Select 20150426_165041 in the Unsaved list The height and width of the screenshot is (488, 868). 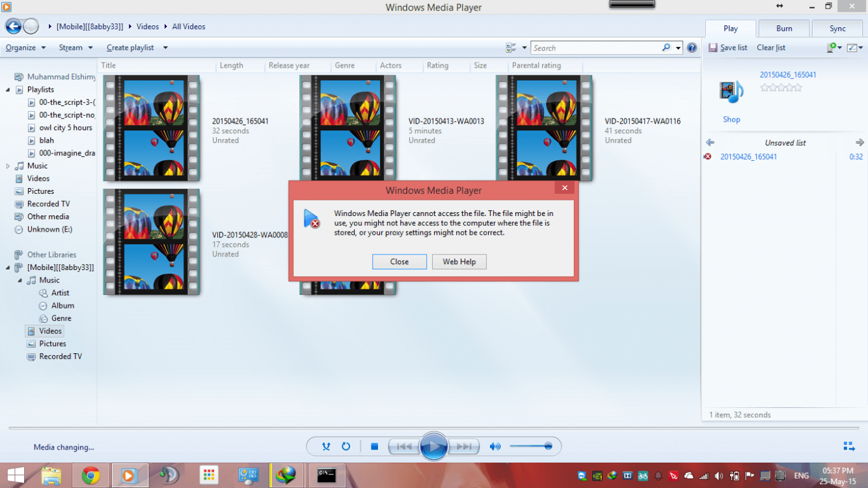(x=748, y=157)
